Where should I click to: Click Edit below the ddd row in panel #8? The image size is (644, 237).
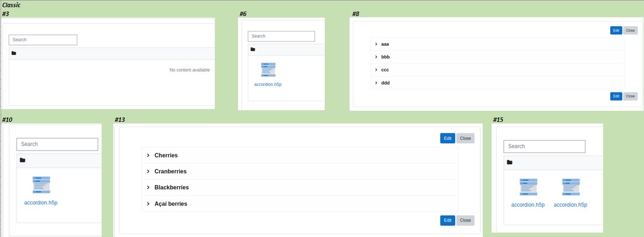pyautogui.click(x=616, y=96)
